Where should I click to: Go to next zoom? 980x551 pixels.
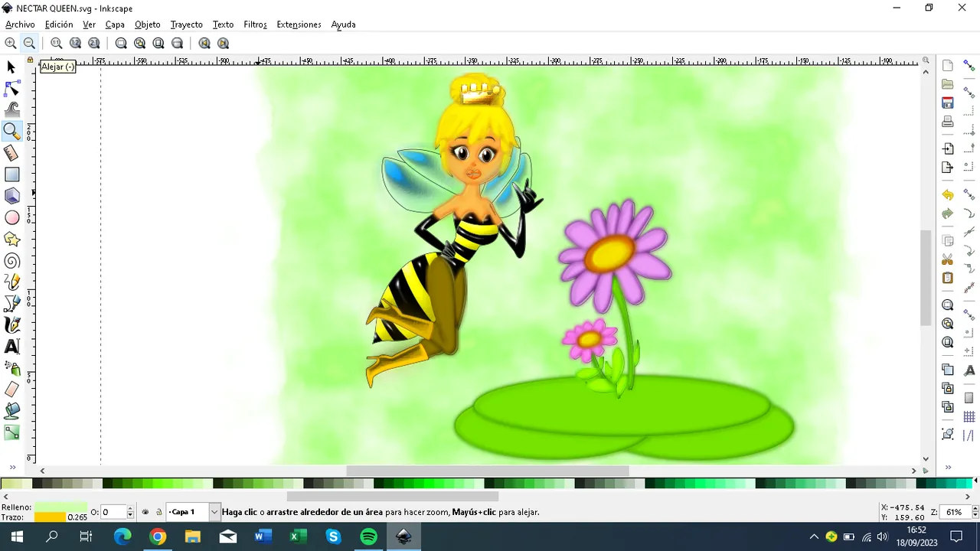pyautogui.click(x=223, y=43)
